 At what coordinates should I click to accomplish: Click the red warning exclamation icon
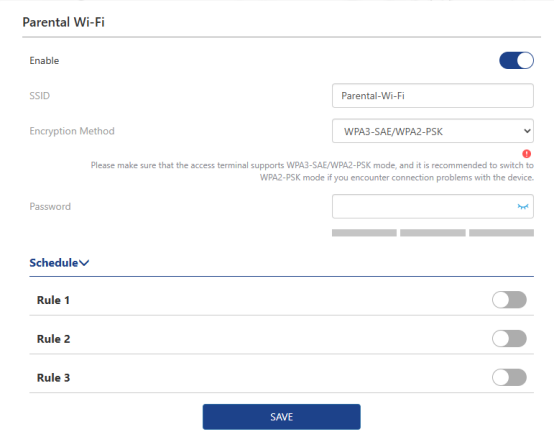[526, 154]
